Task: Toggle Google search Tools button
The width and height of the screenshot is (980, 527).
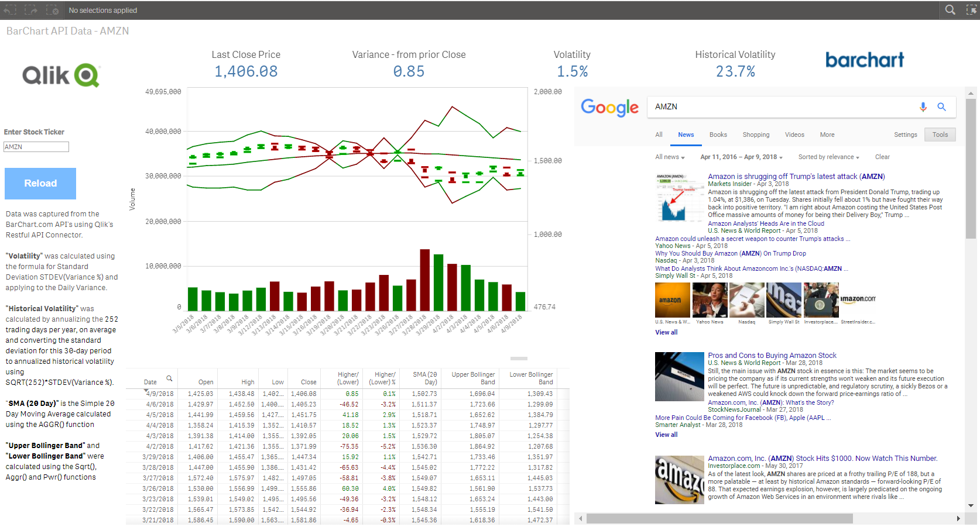Action: point(940,135)
